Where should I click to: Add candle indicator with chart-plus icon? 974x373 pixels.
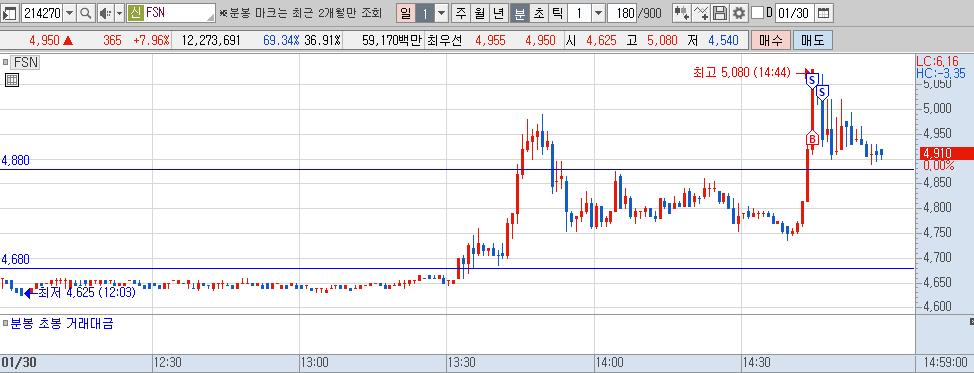point(682,12)
